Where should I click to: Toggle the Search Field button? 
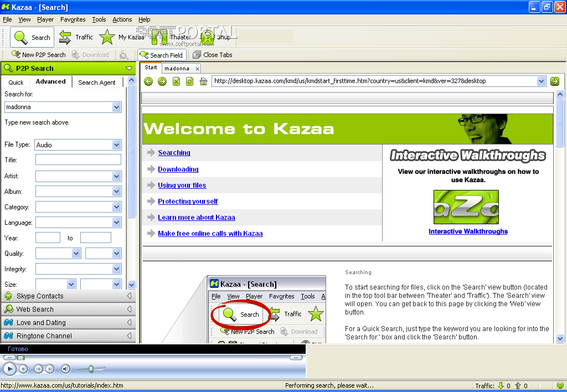tap(162, 55)
